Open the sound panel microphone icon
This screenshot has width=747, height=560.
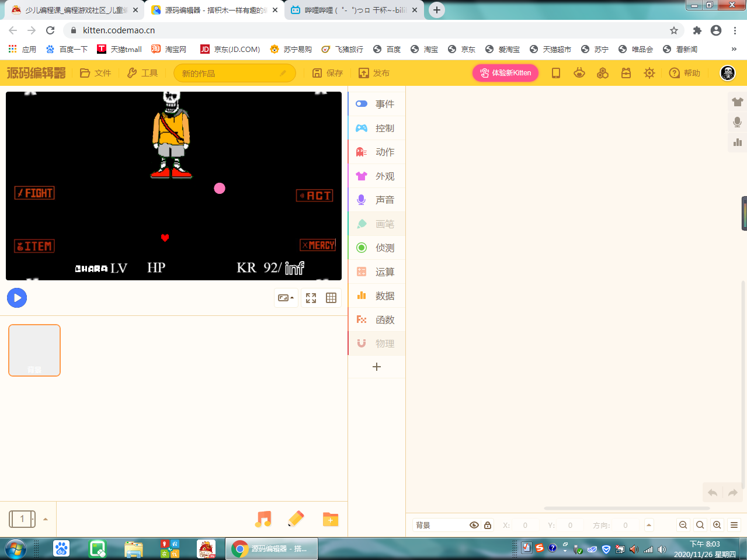pos(738,121)
